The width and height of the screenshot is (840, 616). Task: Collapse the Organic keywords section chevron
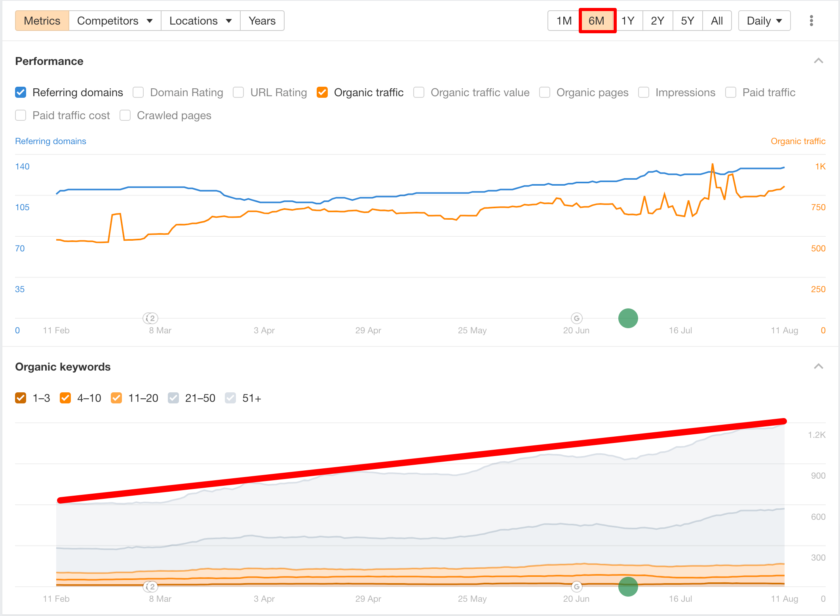click(818, 367)
